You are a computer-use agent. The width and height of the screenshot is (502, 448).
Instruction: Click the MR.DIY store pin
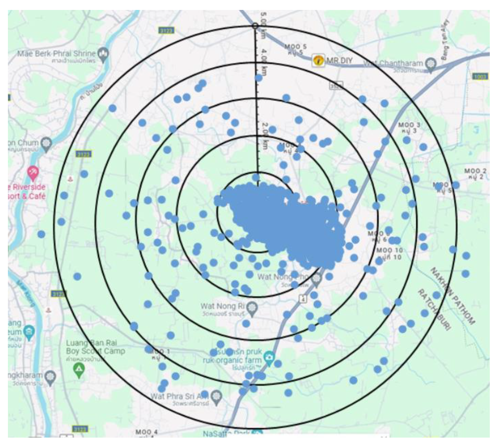[319, 60]
